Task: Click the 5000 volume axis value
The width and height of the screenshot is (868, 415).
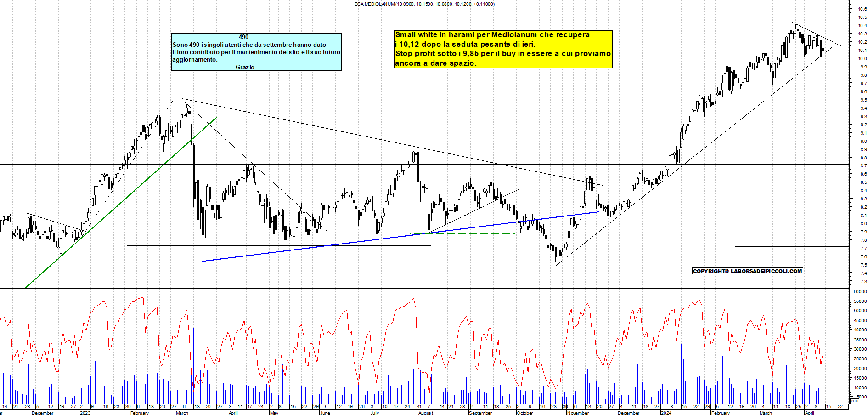Action: pyautogui.click(x=862, y=397)
